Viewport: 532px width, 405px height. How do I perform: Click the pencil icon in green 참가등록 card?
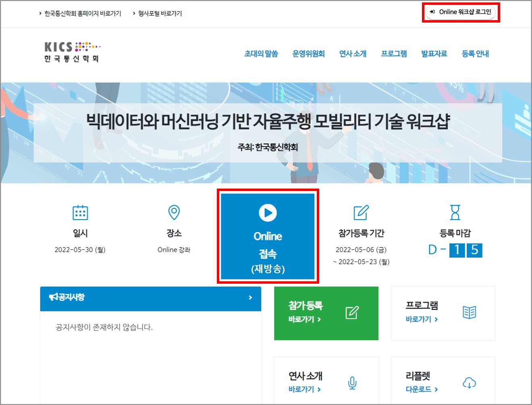point(352,312)
